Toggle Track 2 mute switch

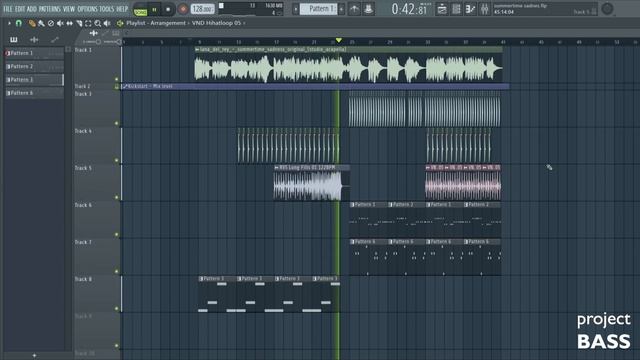coord(116,87)
